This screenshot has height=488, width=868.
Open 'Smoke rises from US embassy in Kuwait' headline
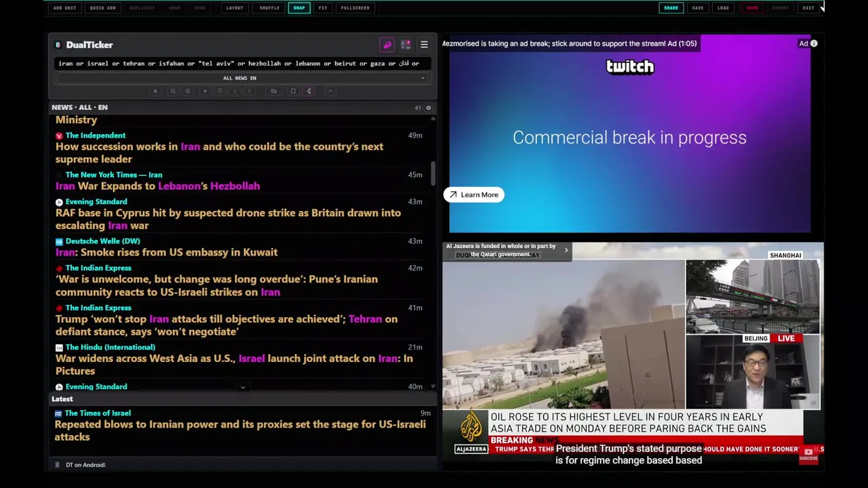(x=166, y=253)
